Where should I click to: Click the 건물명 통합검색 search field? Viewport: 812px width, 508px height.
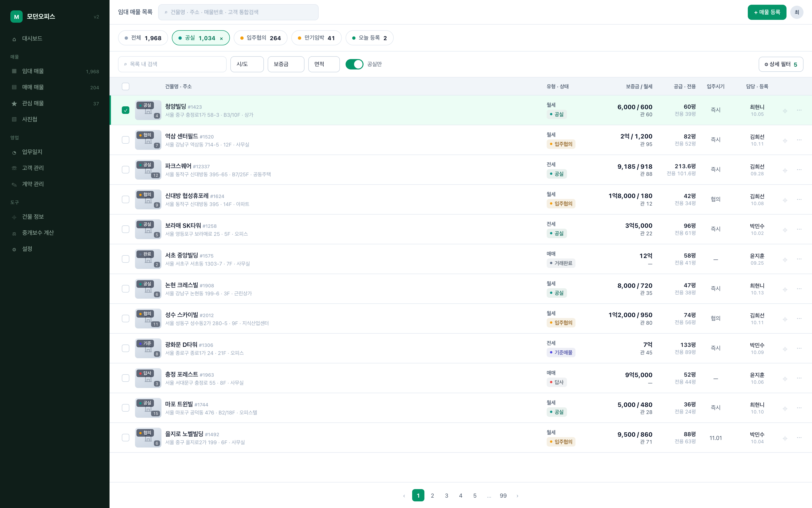[x=238, y=13]
